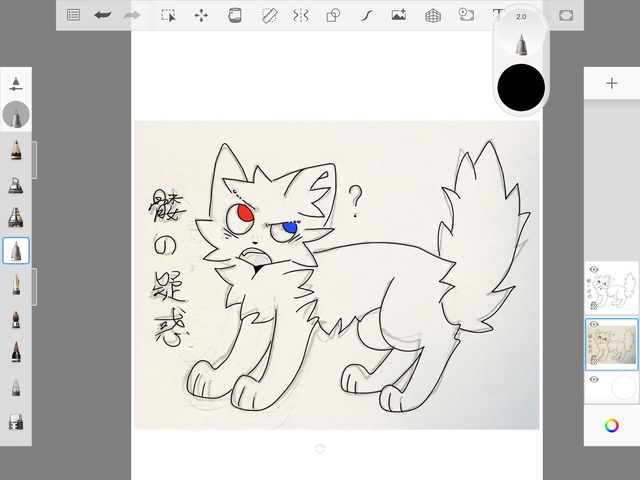This screenshot has width=640, height=480.
Task: Open the main menu list icon
Action: (73, 15)
